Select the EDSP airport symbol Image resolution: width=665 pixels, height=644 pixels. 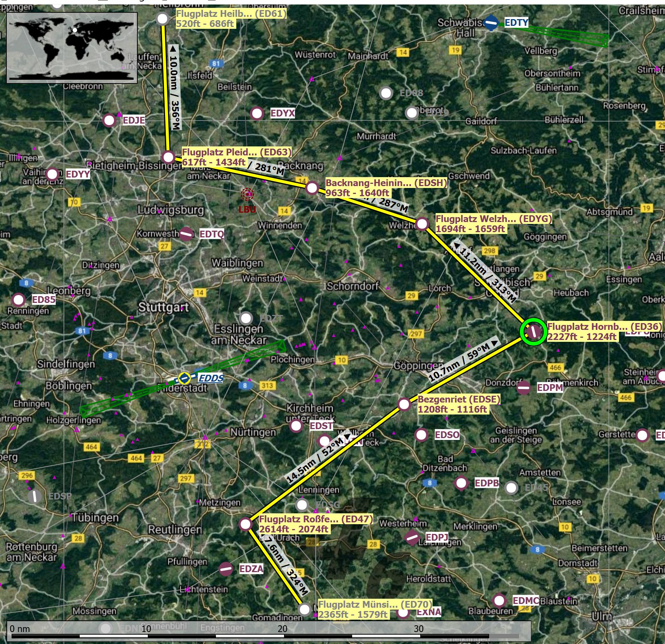coord(35,496)
